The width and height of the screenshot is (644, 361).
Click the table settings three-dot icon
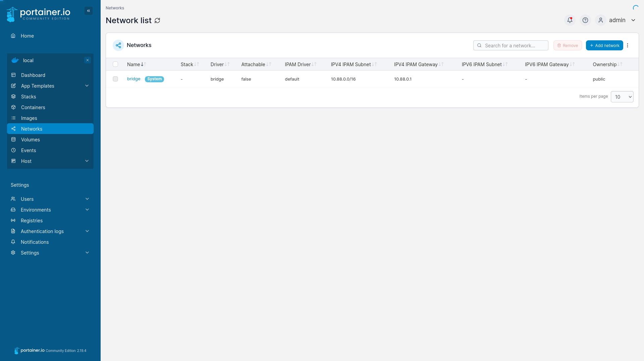pyautogui.click(x=628, y=45)
